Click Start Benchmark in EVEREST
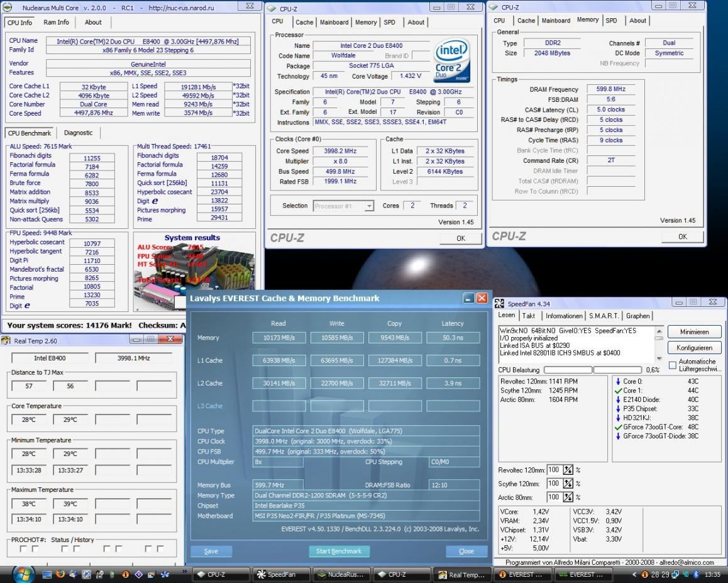 [x=339, y=551]
